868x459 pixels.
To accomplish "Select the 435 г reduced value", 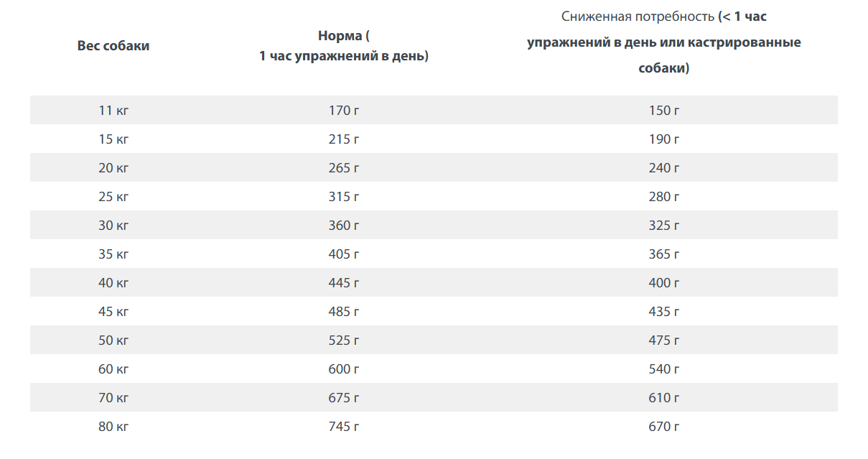I will click(663, 312).
